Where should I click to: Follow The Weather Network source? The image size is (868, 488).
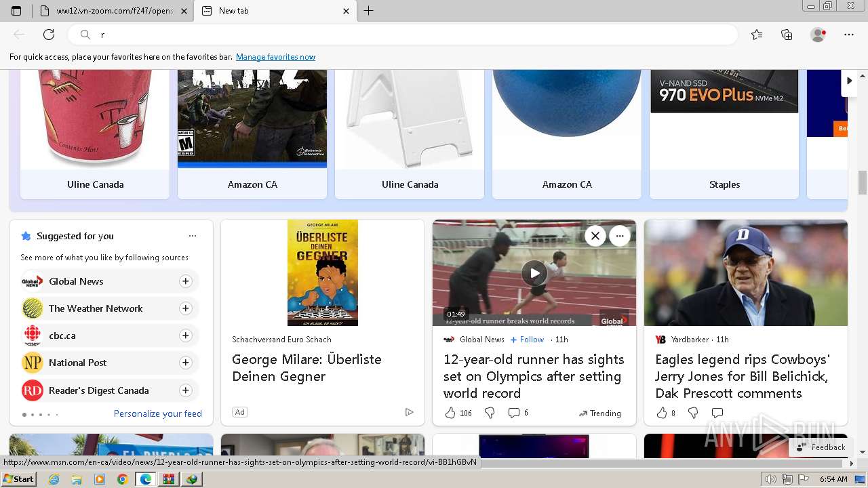coord(185,308)
